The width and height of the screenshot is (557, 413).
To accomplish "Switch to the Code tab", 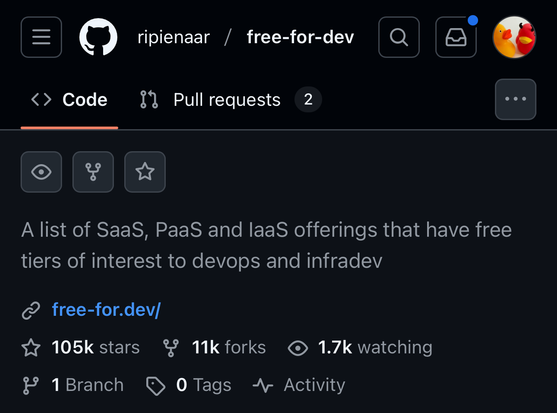I will pos(69,99).
